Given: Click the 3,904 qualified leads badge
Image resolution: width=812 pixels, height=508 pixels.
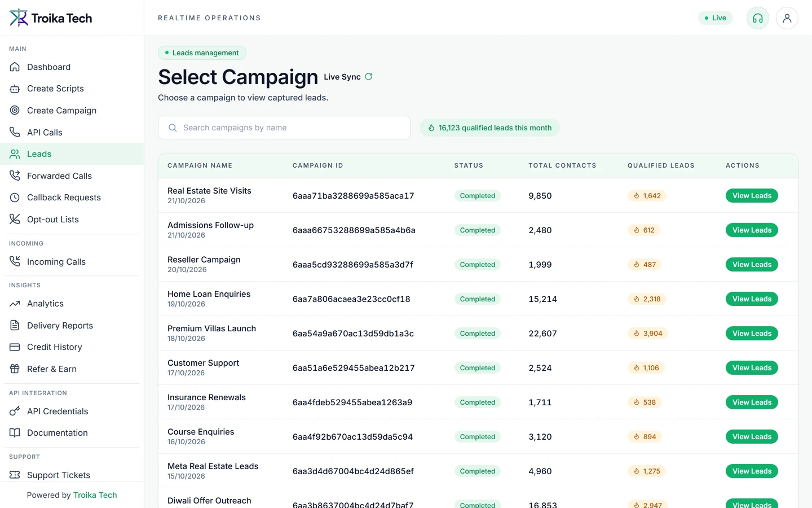Looking at the screenshot, I should click(647, 334).
